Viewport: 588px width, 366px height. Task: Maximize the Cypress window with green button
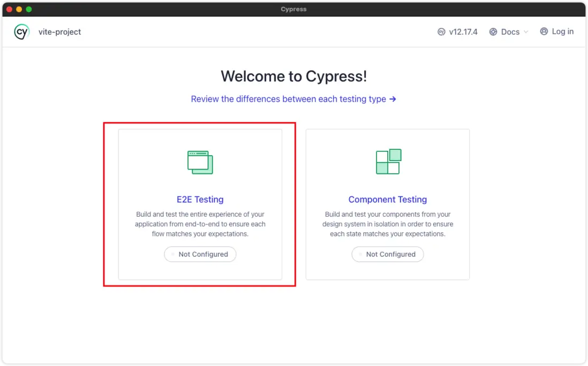[x=29, y=10]
